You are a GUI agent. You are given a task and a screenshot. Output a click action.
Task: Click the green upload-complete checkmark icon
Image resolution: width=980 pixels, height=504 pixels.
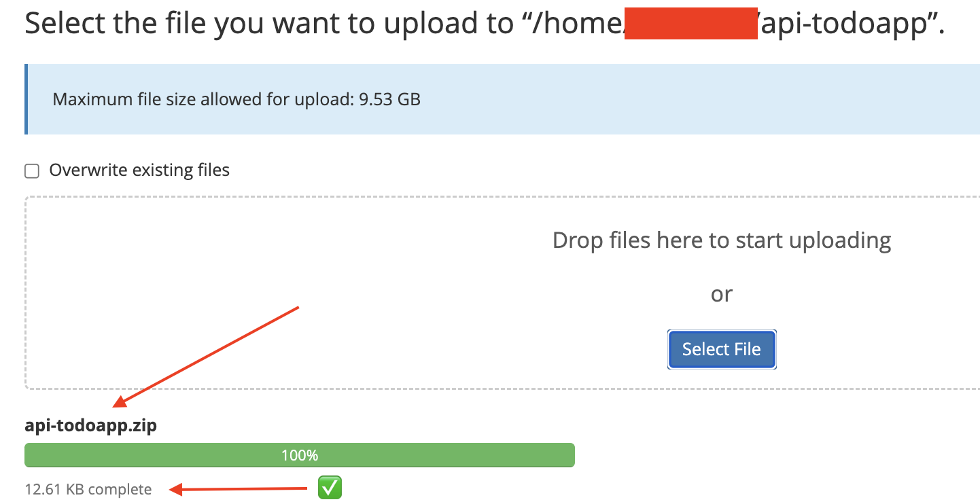click(330, 487)
